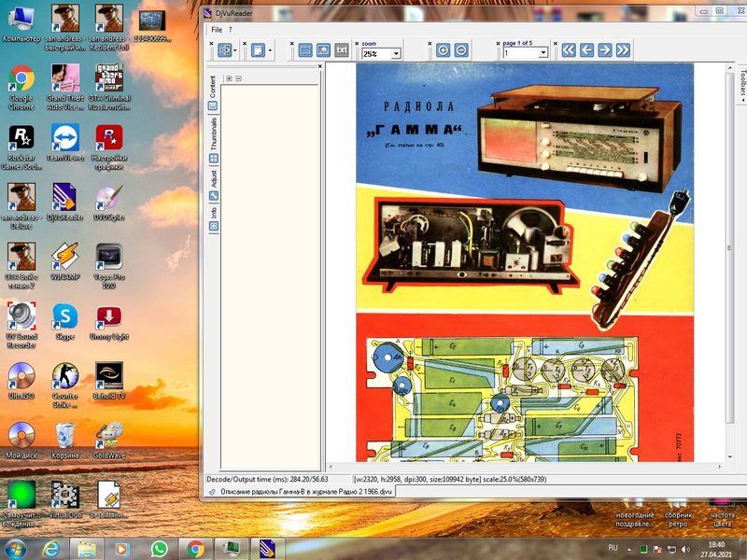Click the zoom out magnifier button
The image size is (747, 560).
(460, 50)
